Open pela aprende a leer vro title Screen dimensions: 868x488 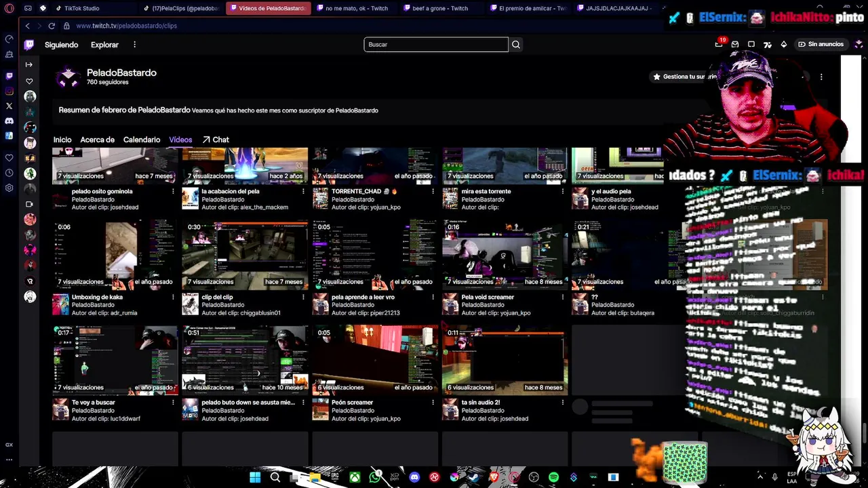pos(363,297)
